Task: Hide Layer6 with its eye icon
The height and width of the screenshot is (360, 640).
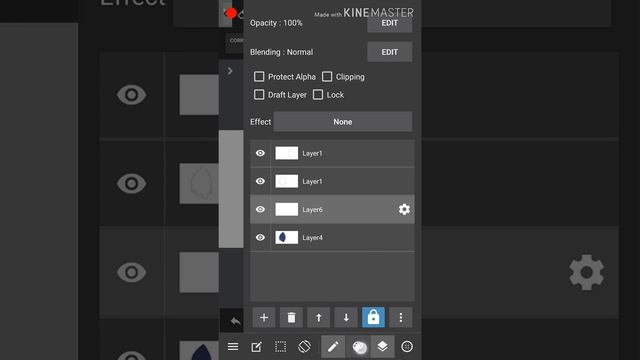Action: [260, 209]
